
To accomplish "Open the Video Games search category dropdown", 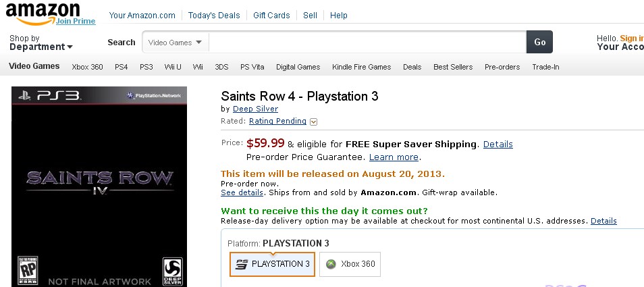I will coord(175,42).
